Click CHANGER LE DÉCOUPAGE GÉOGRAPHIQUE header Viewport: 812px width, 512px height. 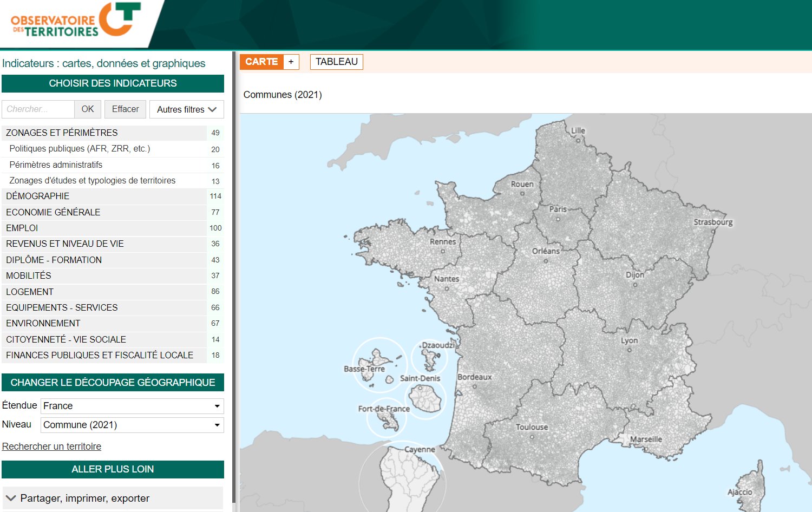pyautogui.click(x=113, y=383)
